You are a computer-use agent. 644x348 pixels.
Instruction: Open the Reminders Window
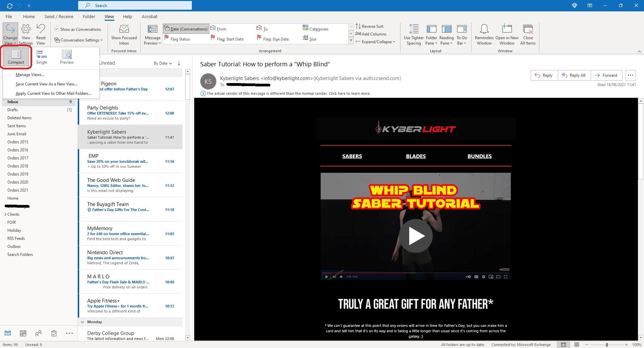coord(484,34)
